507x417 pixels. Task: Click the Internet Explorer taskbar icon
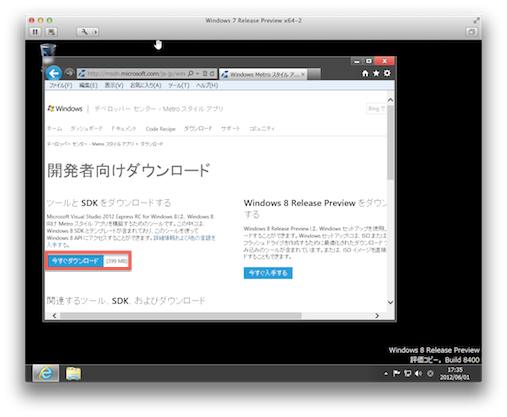46,373
